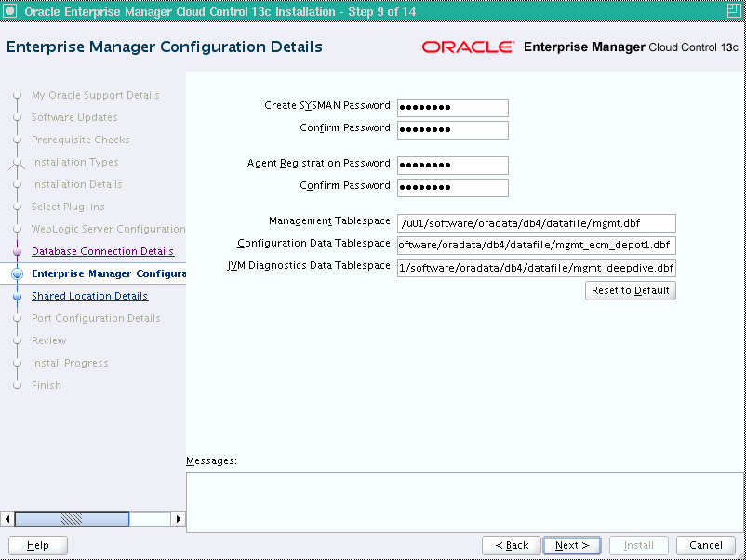
Task: Click Confirm Password field below SYSMAN Password
Action: [x=452, y=130]
